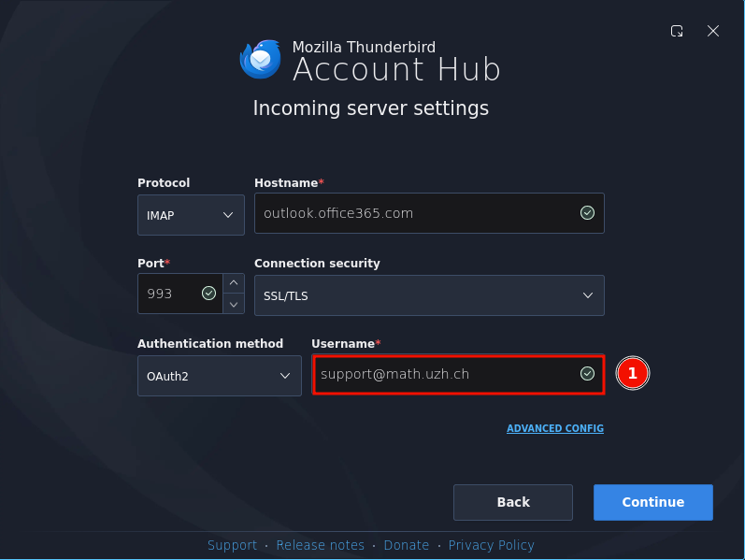Click the 'Connection security' label
Viewport: 745px width, 560px height.
tap(317, 263)
